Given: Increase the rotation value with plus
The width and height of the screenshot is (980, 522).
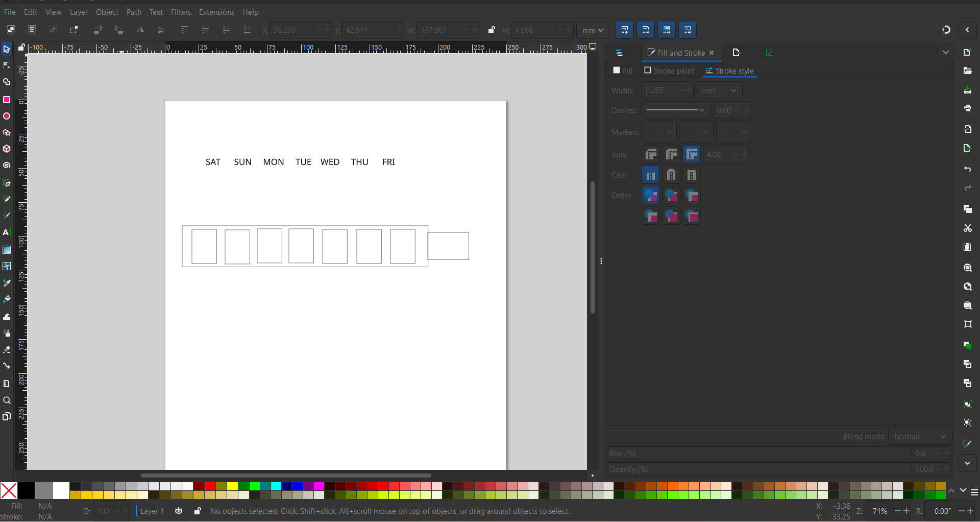Looking at the screenshot, I should pos(970,511).
